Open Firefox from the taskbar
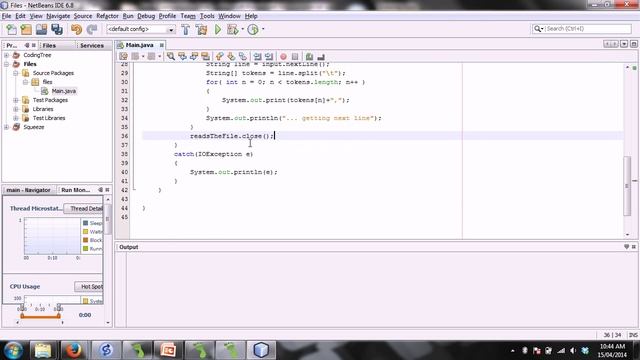 click(x=73, y=350)
